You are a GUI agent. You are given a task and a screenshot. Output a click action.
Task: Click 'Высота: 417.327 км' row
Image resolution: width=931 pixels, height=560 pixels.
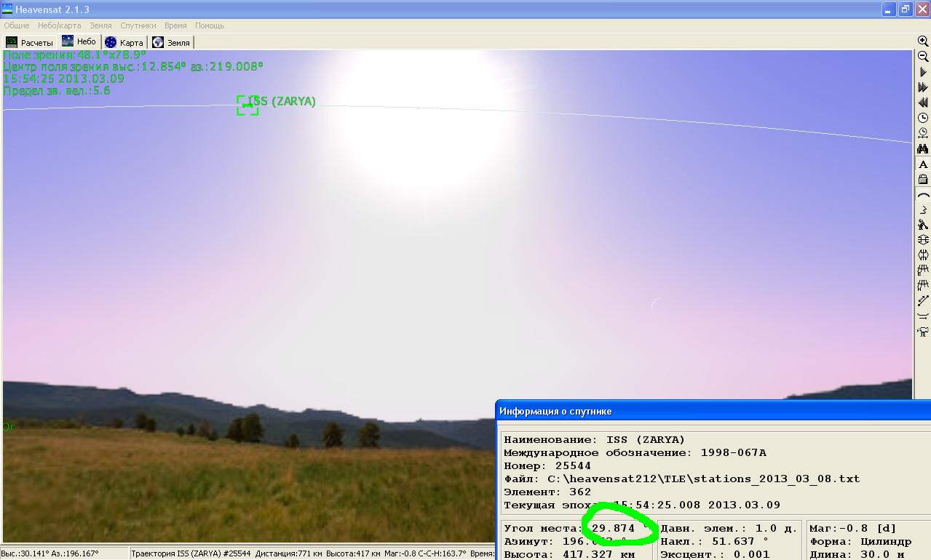pyautogui.click(x=569, y=554)
